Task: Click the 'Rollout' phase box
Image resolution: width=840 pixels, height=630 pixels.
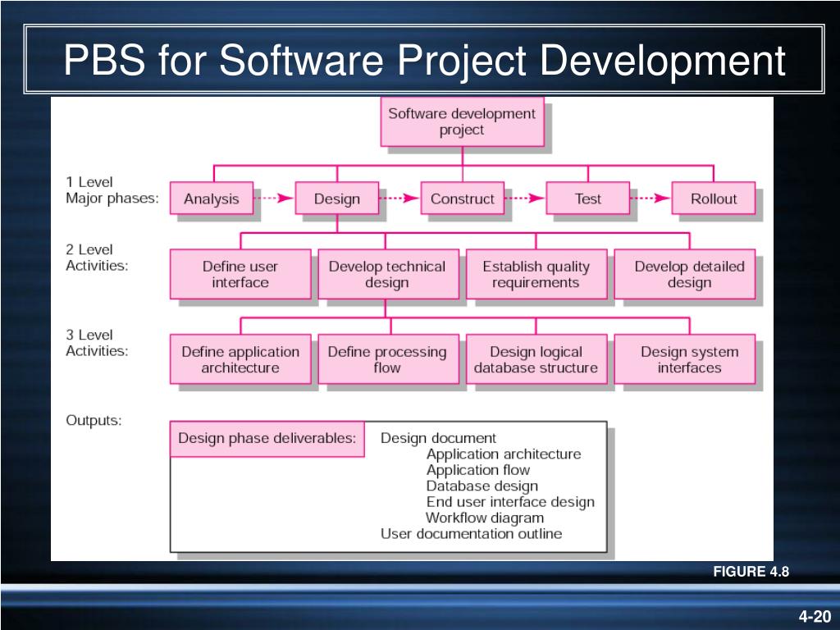Action: 714,199
